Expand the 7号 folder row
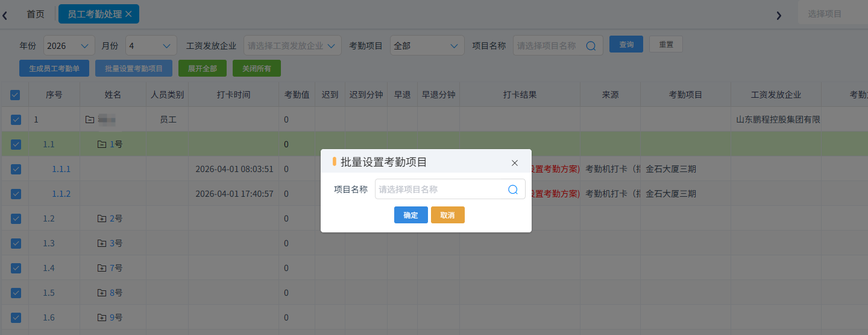 pyautogui.click(x=102, y=268)
